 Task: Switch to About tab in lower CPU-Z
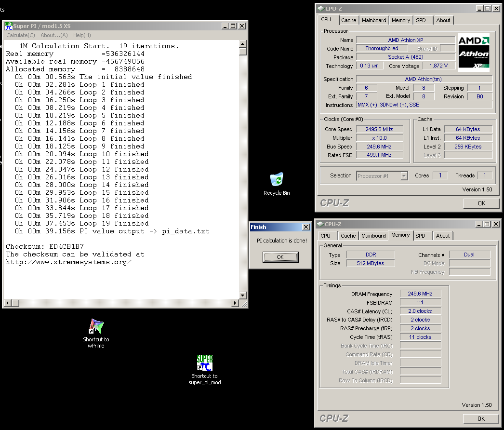[x=443, y=236]
